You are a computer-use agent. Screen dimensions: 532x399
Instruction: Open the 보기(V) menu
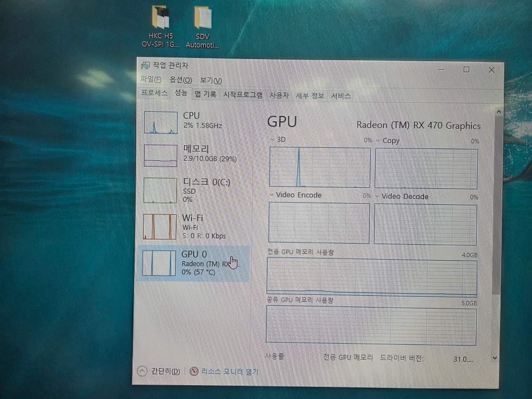pyautogui.click(x=211, y=80)
